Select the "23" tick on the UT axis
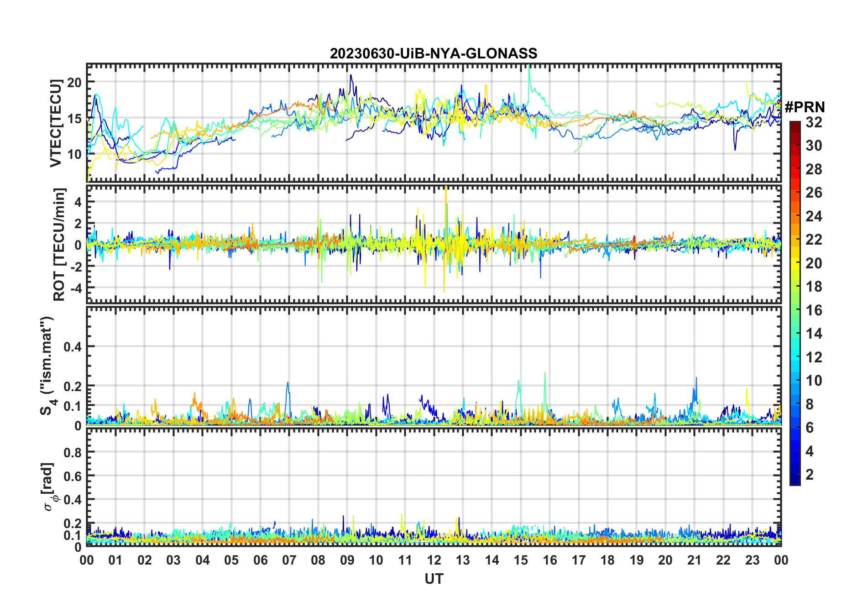 tap(752, 560)
